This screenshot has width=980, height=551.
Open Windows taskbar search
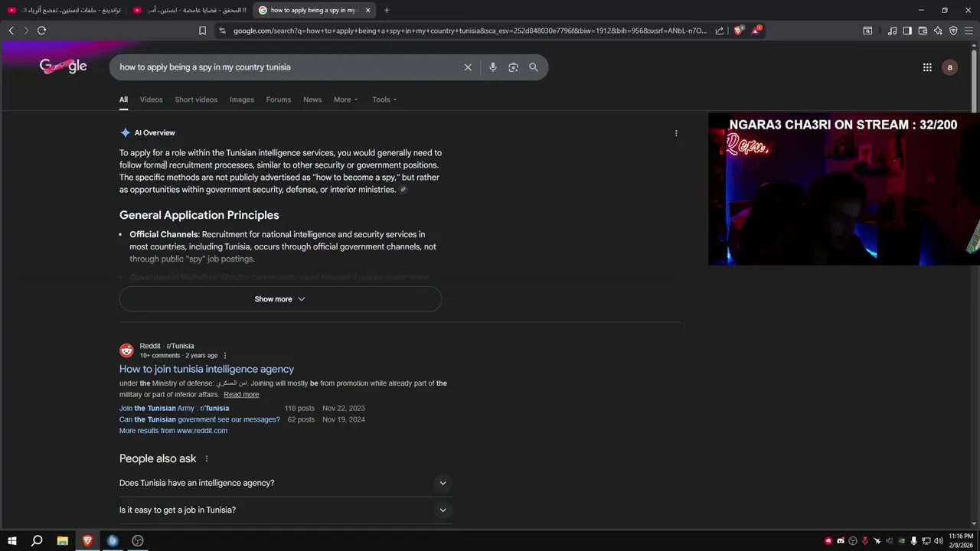37,541
